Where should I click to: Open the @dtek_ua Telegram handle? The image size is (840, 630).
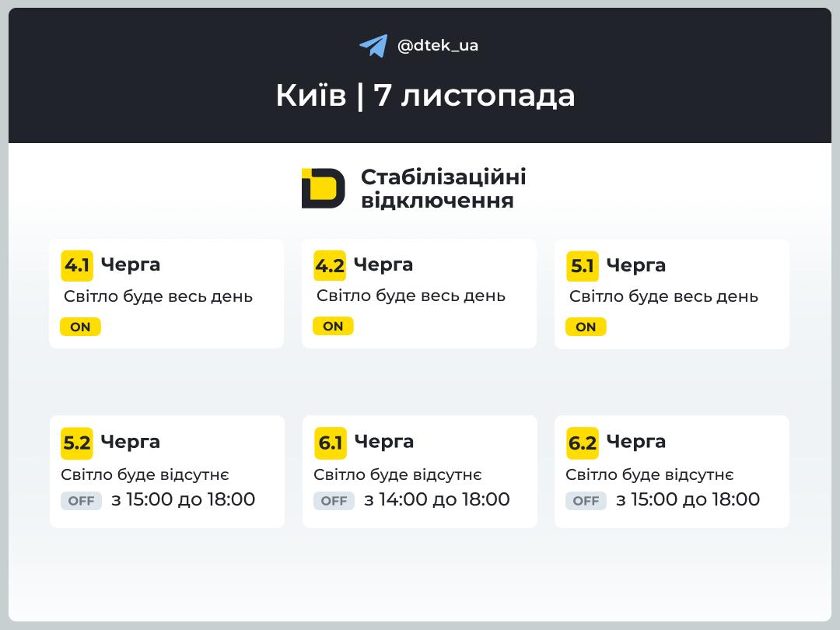click(437, 46)
